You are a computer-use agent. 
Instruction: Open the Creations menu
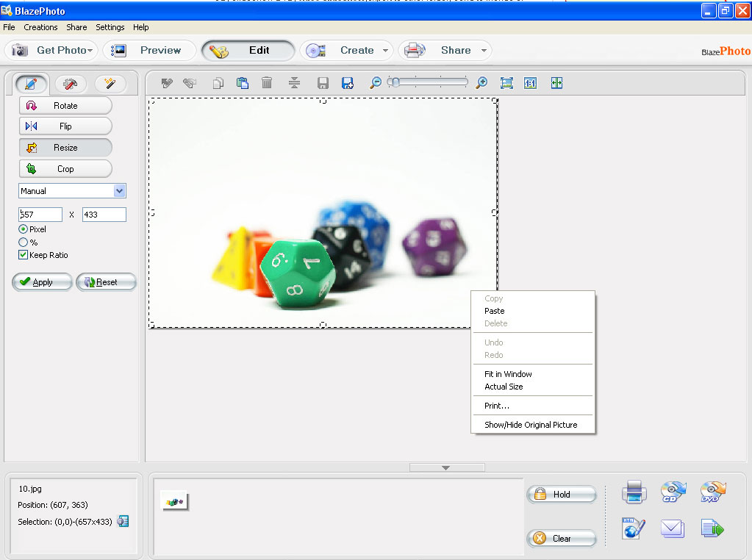click(x=40, y=27)
